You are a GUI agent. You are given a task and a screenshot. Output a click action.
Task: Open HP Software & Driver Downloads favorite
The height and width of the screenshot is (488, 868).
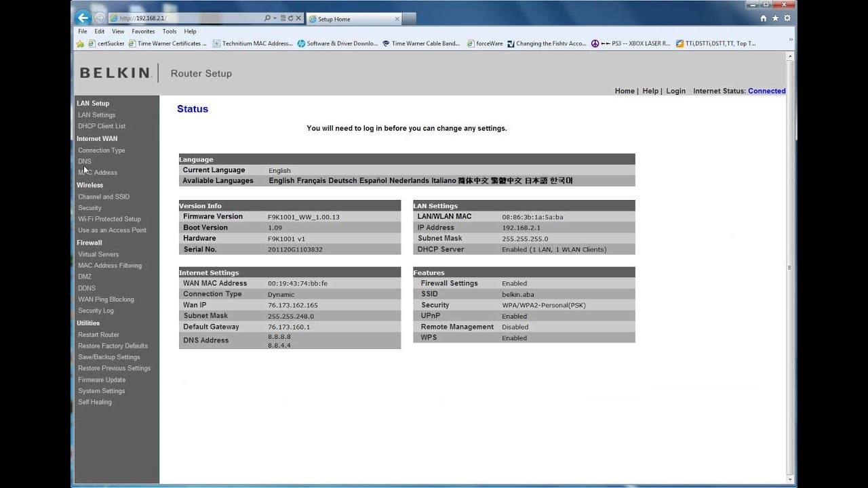(338, 43)
